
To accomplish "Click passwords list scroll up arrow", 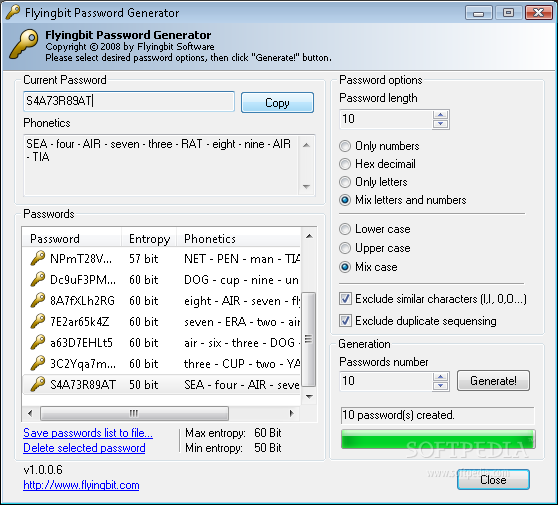I will 309,236.
